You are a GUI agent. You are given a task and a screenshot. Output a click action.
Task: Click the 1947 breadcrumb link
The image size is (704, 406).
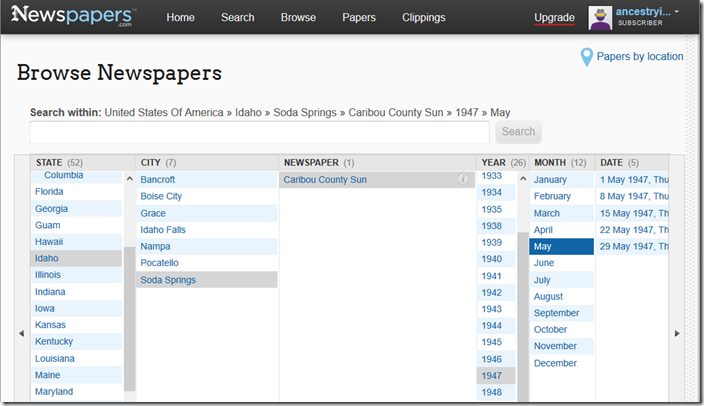pyautogui.click(x=466, y=112)
